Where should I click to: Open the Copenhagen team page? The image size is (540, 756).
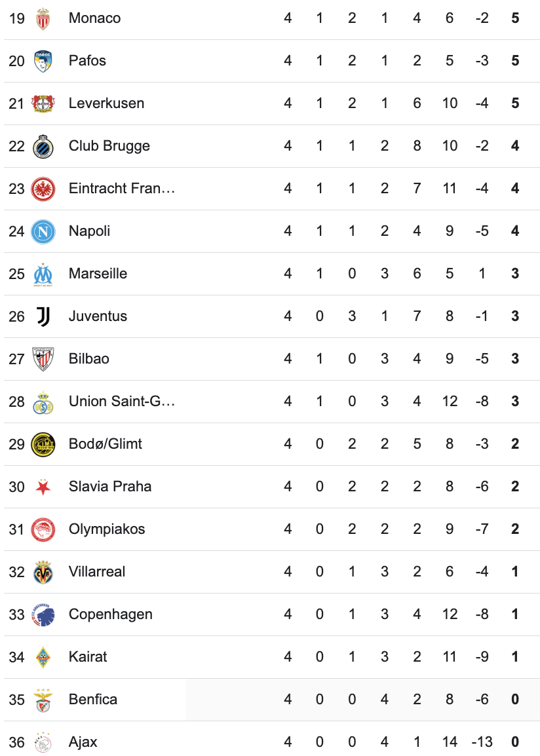111,614
